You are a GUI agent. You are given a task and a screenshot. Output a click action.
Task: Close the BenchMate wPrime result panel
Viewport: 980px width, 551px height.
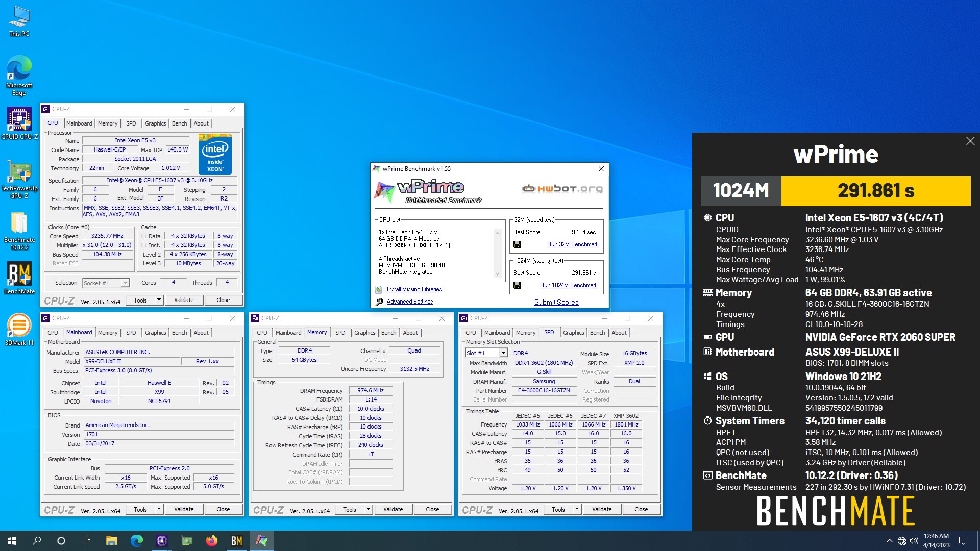pos(970,141)
